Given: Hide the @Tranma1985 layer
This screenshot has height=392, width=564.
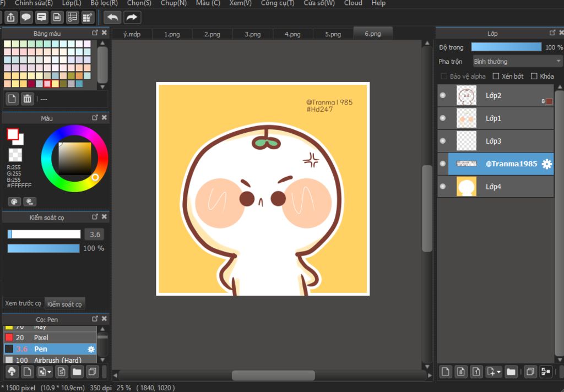Looking at the screenshot, I should (x=443, y=164).
